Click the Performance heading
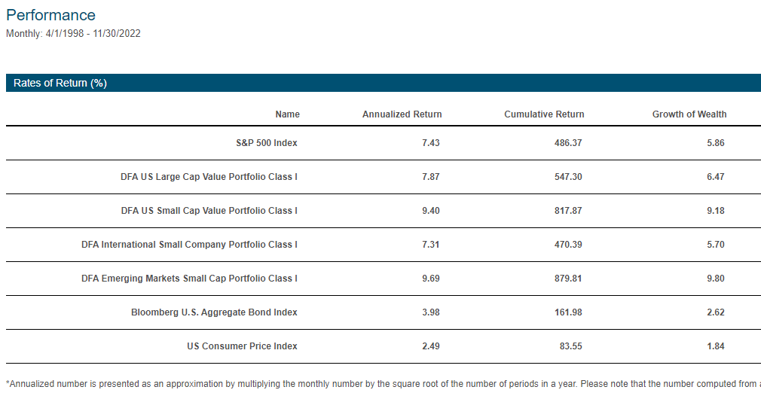This screenshot has height=396, width=761. point(50,16)
